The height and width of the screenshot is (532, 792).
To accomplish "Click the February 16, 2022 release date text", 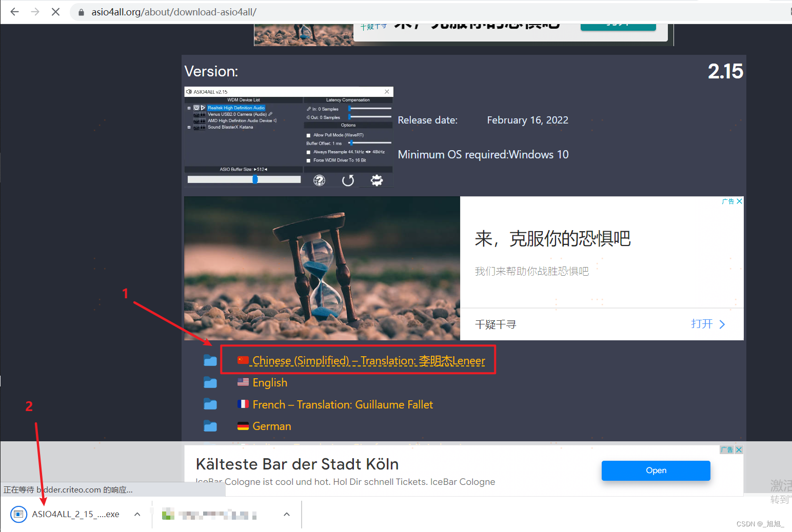I will coord(527,120).
